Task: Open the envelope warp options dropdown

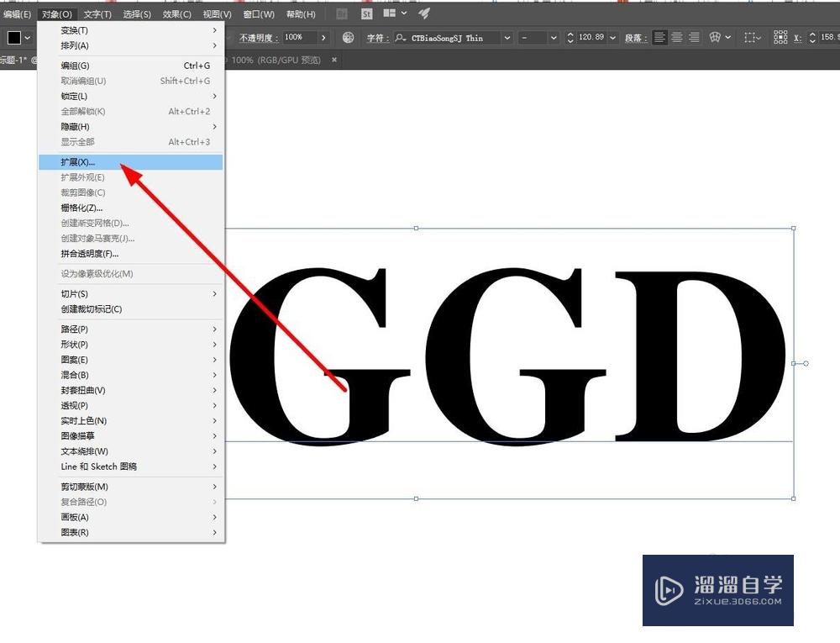Action: (728, 38)
